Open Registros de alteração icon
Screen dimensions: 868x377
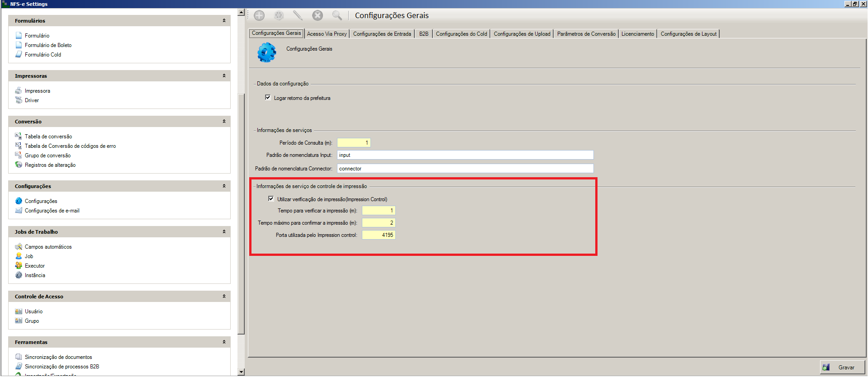click(19, 165)
